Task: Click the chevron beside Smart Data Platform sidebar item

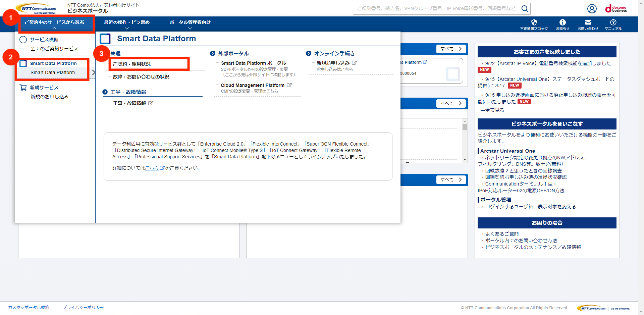Action: (94, 72)
